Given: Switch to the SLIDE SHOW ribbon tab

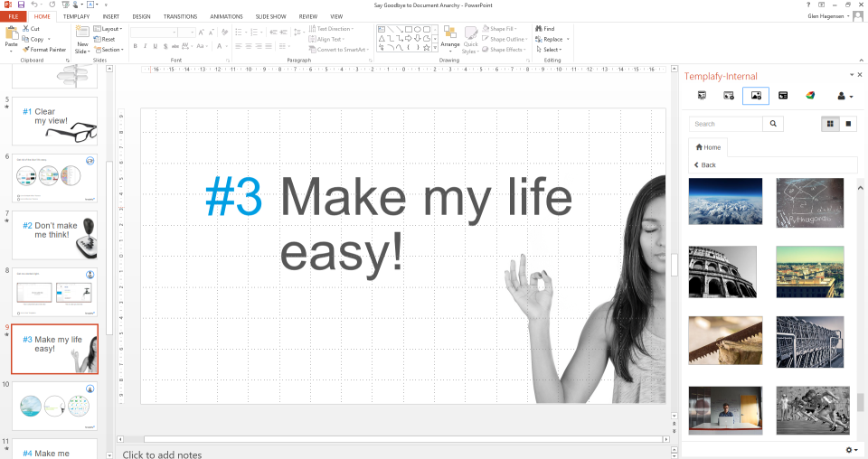Looking at the screenshot, I should (x=270, y=16).
